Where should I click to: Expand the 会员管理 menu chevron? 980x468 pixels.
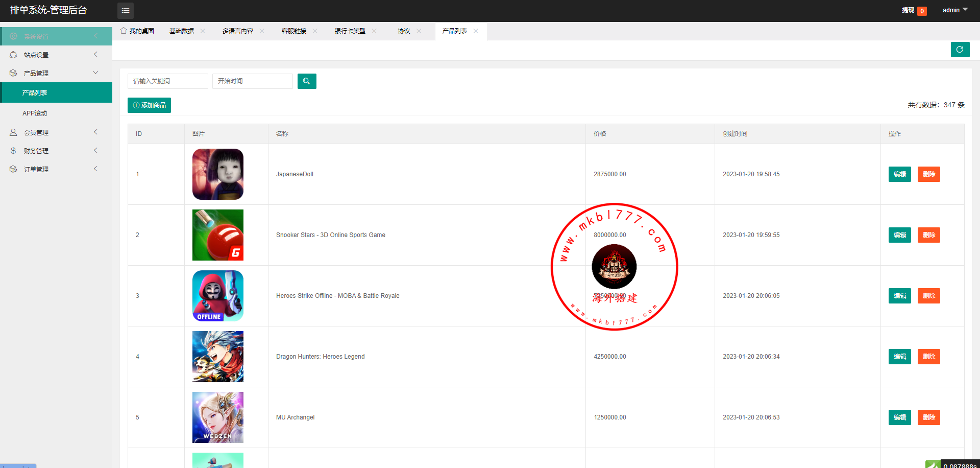(x=95, y=132)
